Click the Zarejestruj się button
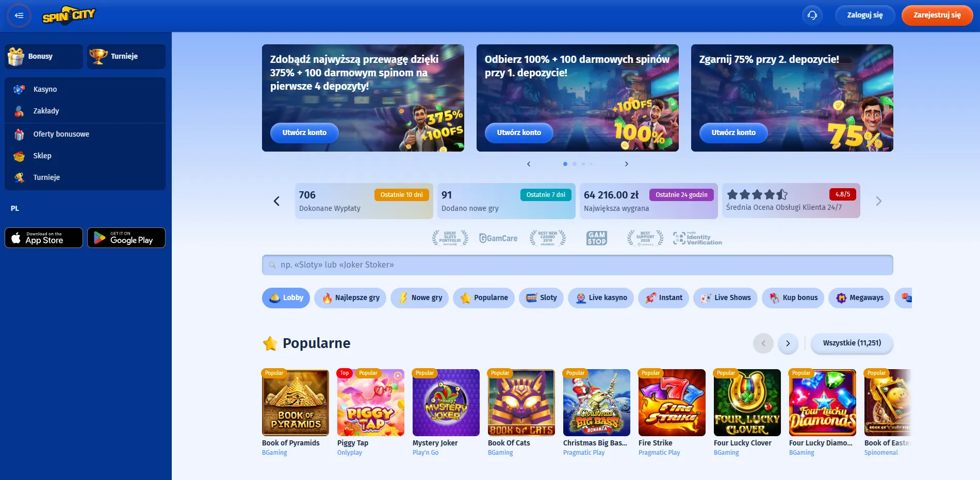This screenshot has width=980, height=480. point(937,15)
